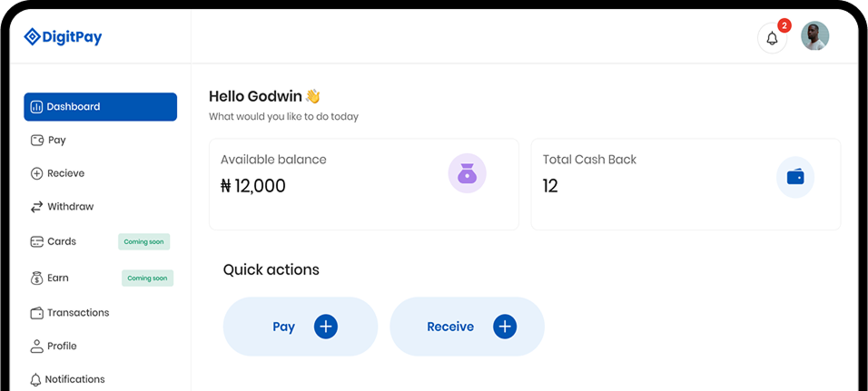Go to Profile in the sidebar
This screenshot has width=868, height=391.
[x=54, y=347]
